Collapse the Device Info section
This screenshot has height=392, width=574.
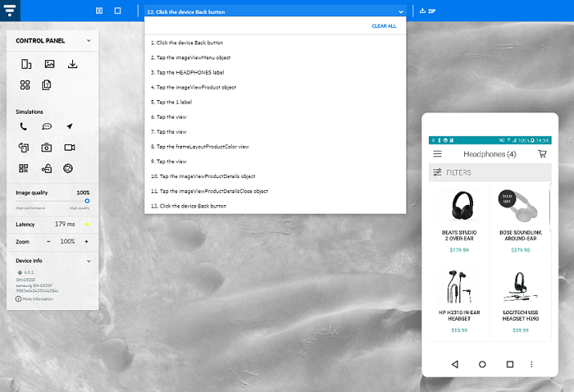[x=88, y=261]
